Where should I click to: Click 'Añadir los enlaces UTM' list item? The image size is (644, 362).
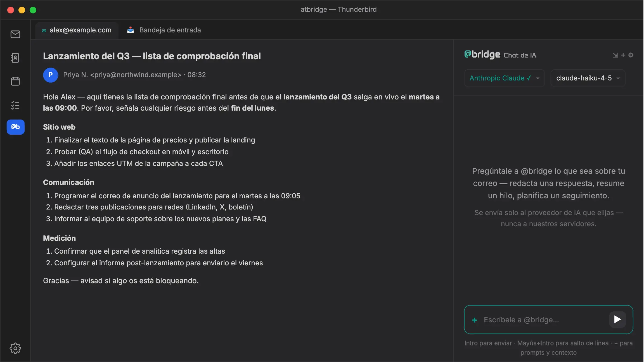click(x=138, y=163)
